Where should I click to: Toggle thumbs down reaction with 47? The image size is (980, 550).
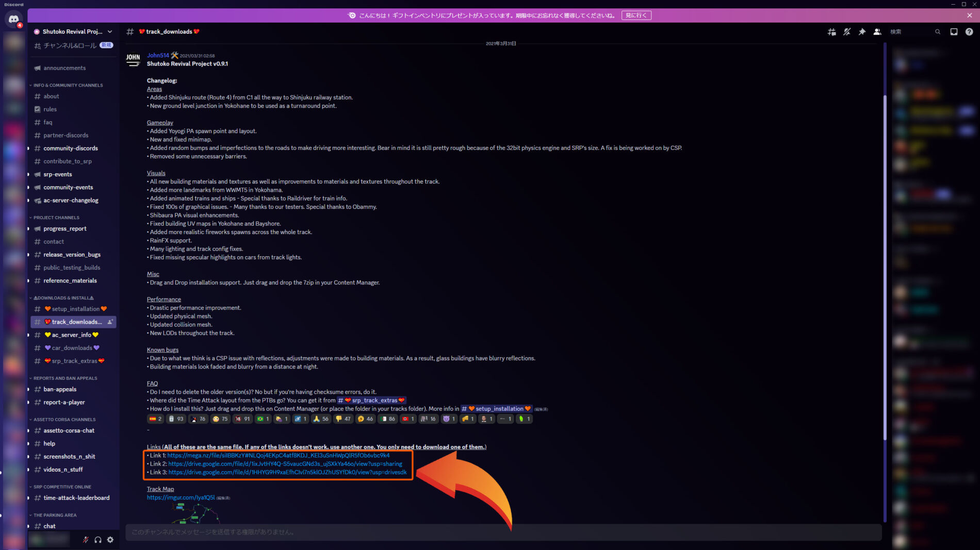point(343,419)
